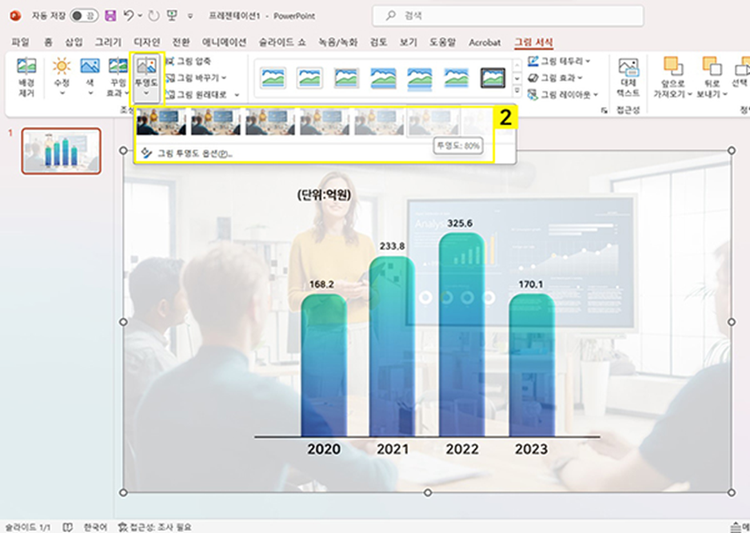Switch to the 홈 tab
The height and width of the screenshot is (533, 750).
click(48, 42)
